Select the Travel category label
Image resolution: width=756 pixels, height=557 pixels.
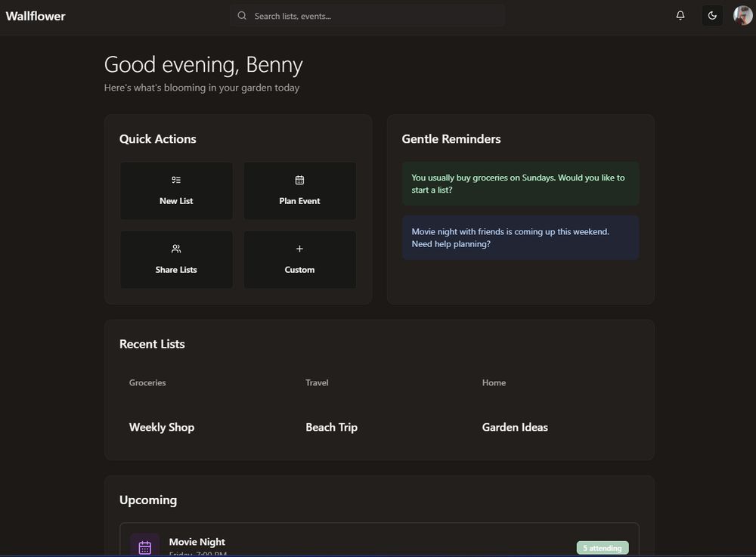click(x=317, y=382)
